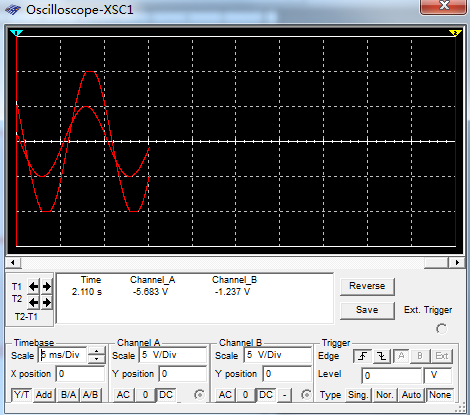Click Channel B terminal indicator

tap(306, 395)
